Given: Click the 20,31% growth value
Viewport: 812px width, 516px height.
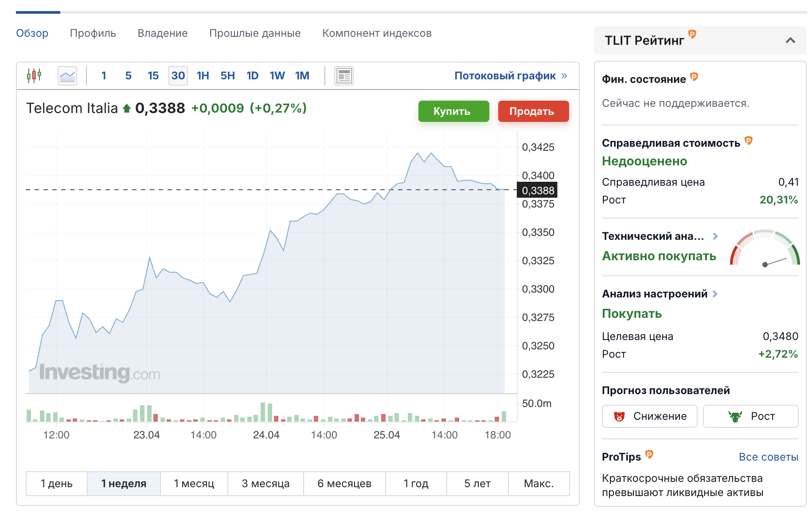Looking at the screenshot, I should [x=779, y=200].
